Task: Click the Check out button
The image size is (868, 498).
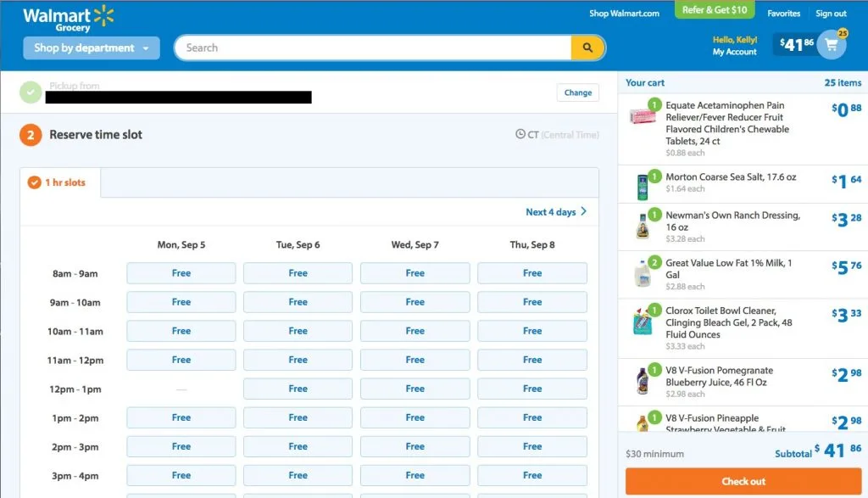Action: pyautogui.click(x=743, y=481)
